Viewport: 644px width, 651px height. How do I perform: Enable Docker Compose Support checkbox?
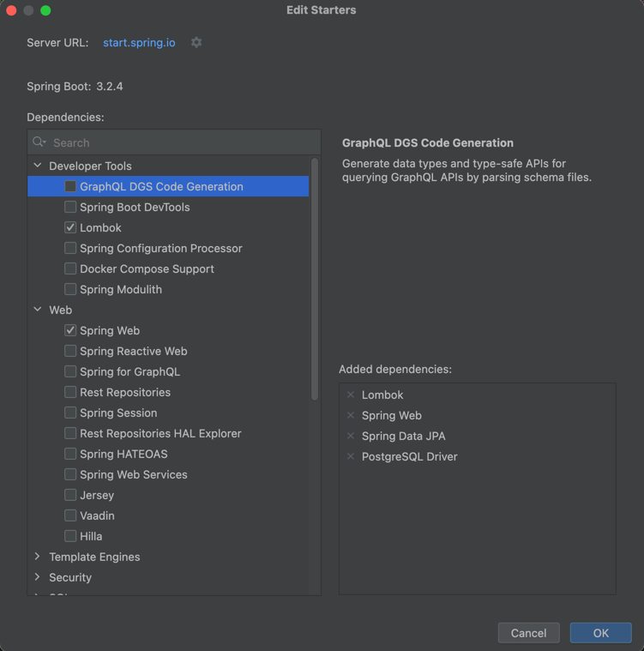pos(70,268)
